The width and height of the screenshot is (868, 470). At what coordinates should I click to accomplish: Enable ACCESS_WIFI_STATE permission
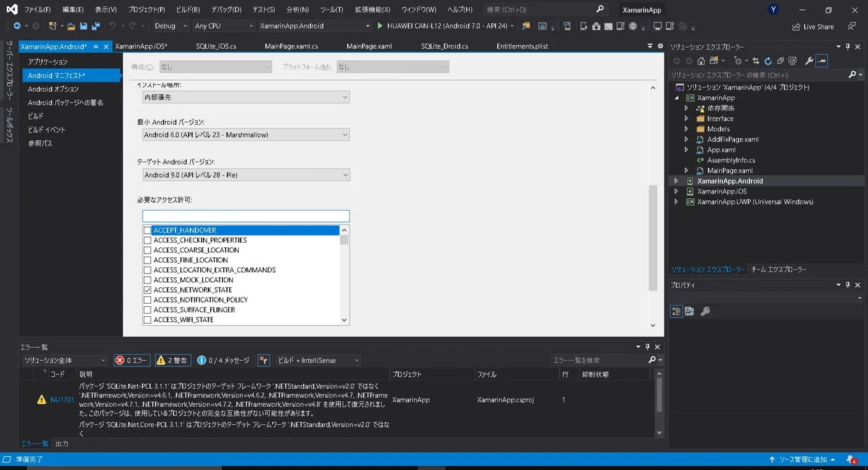pos(148,319)
